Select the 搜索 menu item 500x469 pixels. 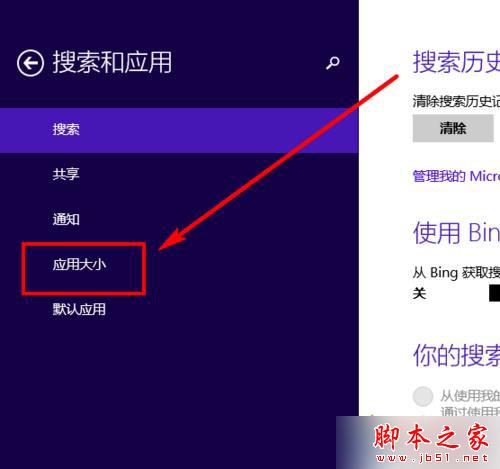179,130
